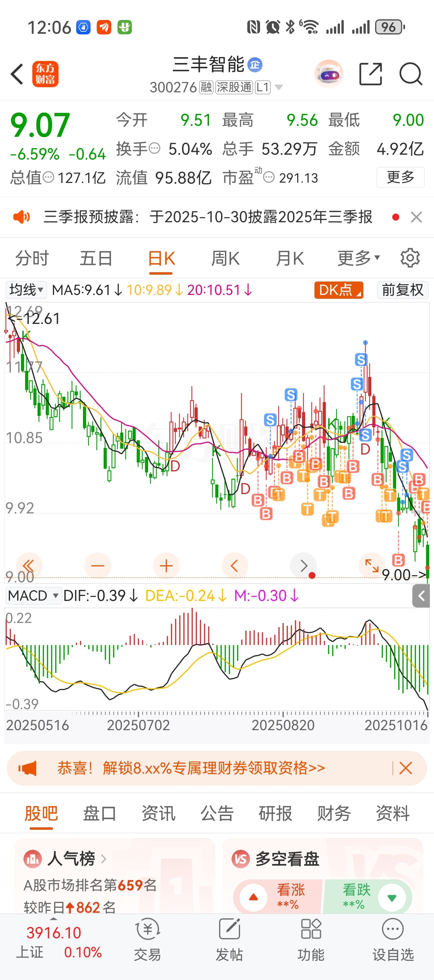This screenshot has height=980, width=434.
Task: Switch to 资讯 tab
Action: [158, 813]
